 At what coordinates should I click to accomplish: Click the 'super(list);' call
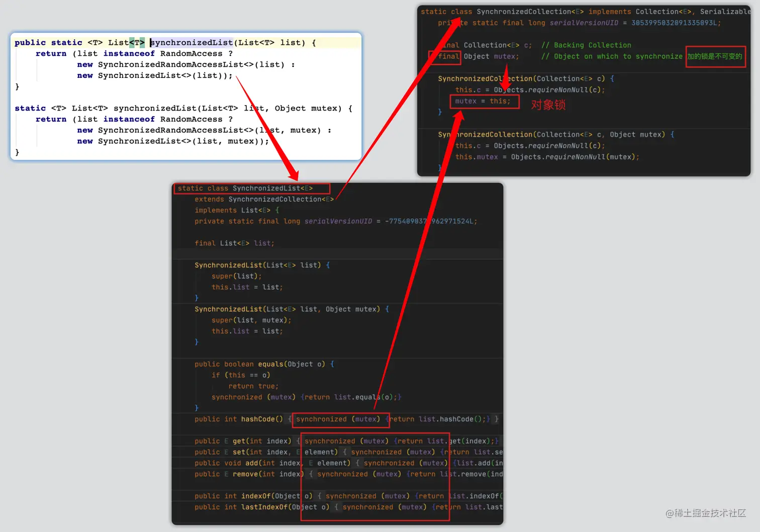(x=237, y=276)
